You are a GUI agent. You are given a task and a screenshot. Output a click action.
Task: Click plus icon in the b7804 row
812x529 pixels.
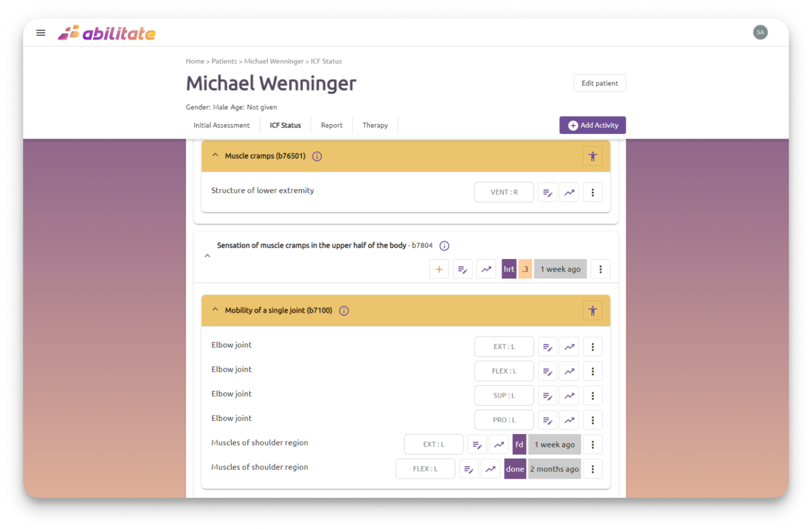439,269
